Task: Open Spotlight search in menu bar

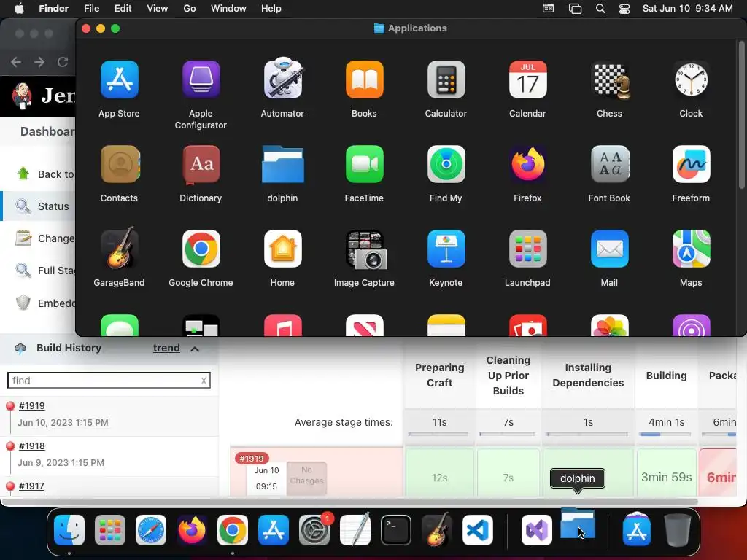Action: 600,9
